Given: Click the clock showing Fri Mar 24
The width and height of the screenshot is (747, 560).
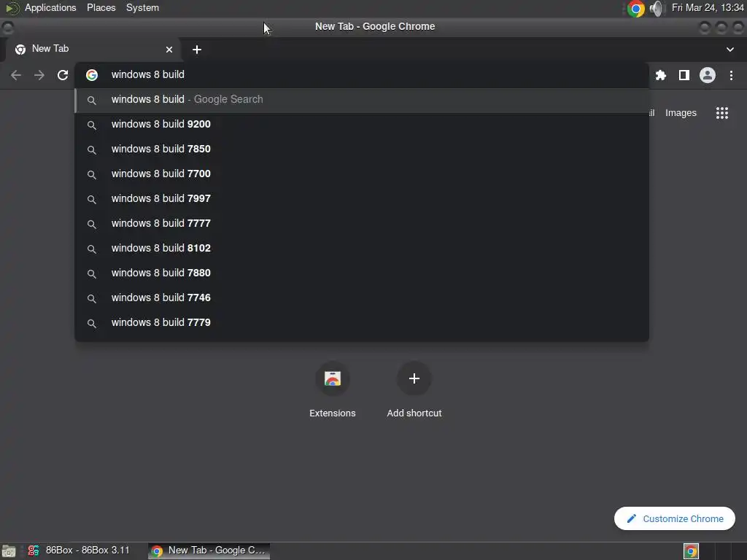Looking at the screenshot, I should pos(708,7).
